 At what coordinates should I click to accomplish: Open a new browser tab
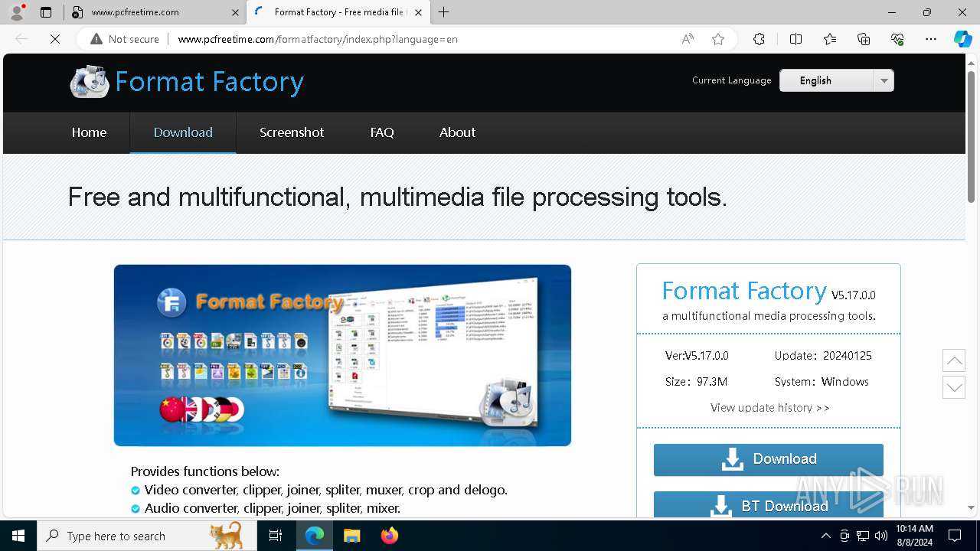pyautogui.click(x=443, y=12)
